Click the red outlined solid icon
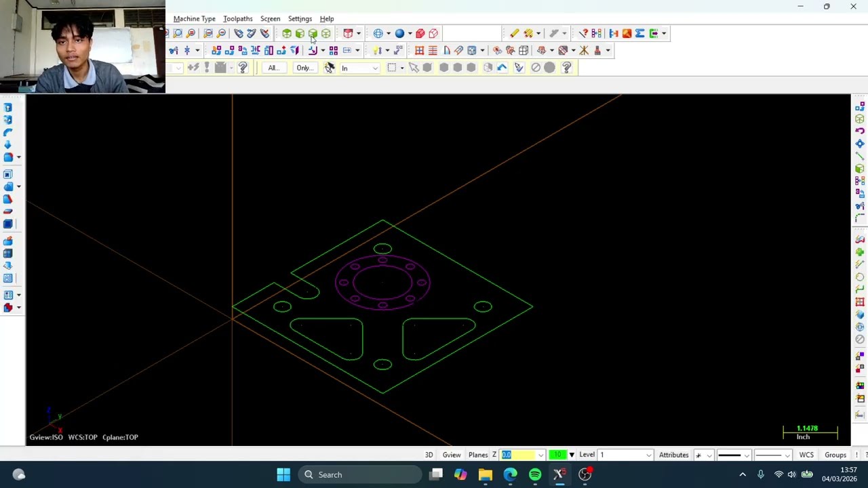868x488 pixels. coord(433,33)
